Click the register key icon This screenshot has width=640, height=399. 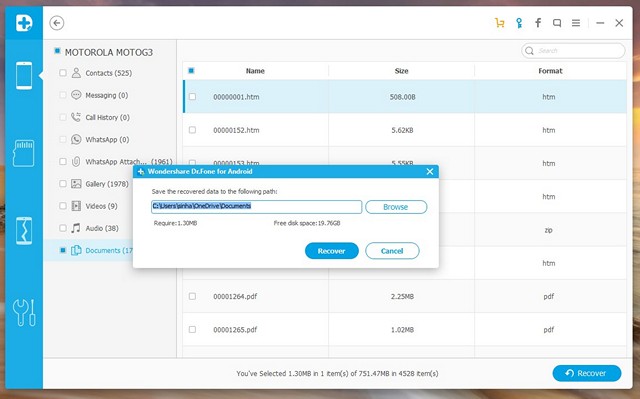519,23
